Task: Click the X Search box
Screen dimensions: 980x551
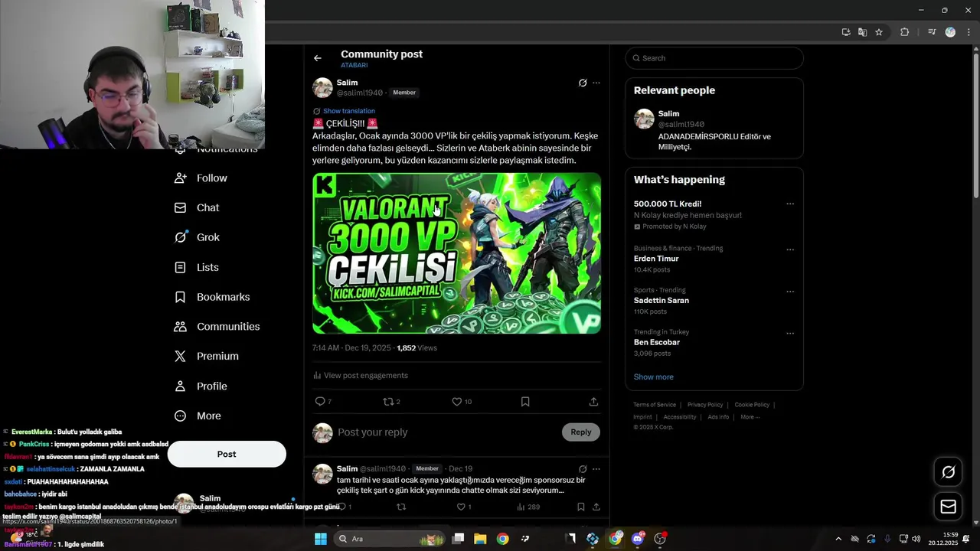Action: pos(714,58)
